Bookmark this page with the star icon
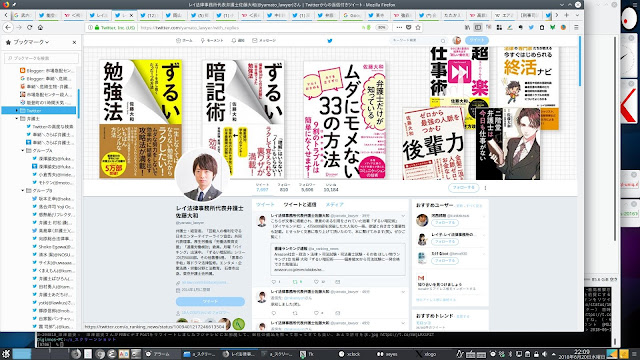The image size is (640, 360). point(418,27)
